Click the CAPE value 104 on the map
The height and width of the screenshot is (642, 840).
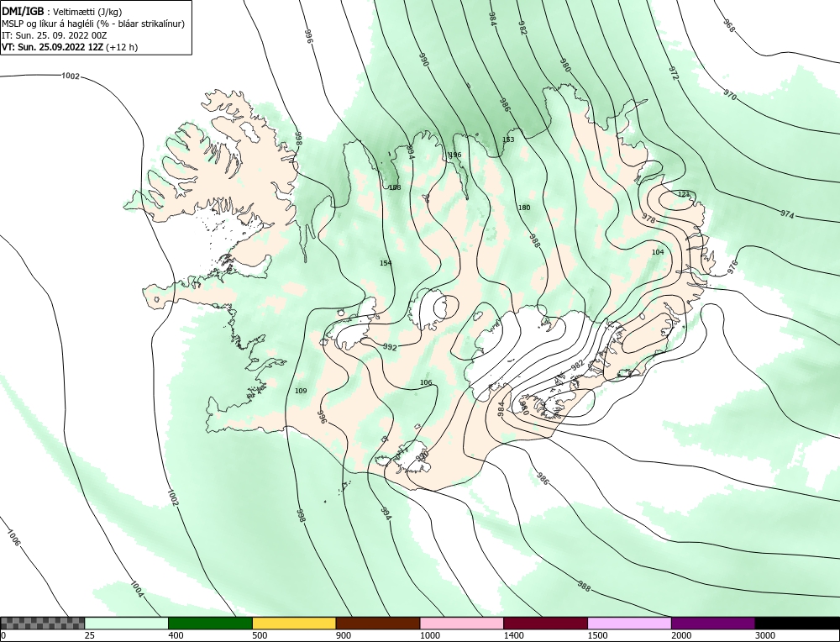pos(658,252)
